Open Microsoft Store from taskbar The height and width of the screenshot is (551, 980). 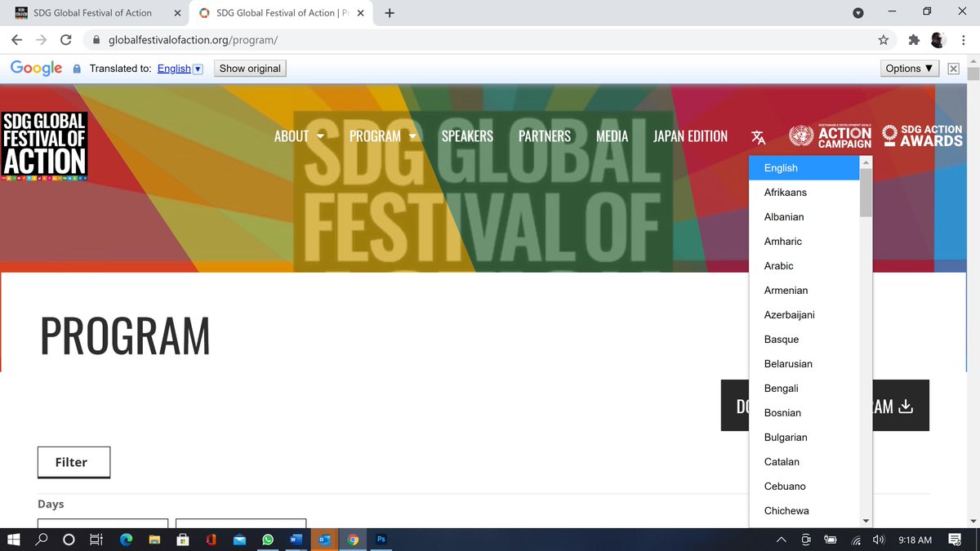pos(183,540)
